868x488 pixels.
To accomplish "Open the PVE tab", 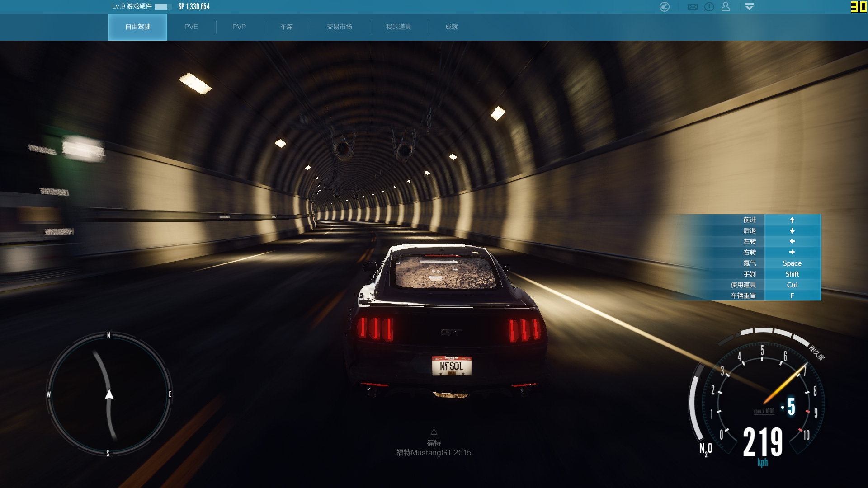I will (191, 27).
